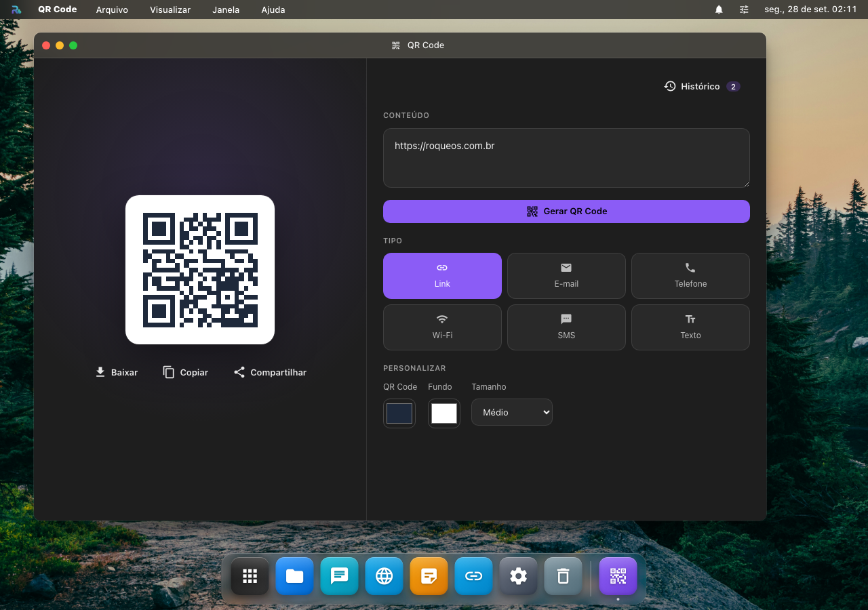Click the history count badge showing 2
This screenshot has width=868, height=610.
[x=733, y=87]
